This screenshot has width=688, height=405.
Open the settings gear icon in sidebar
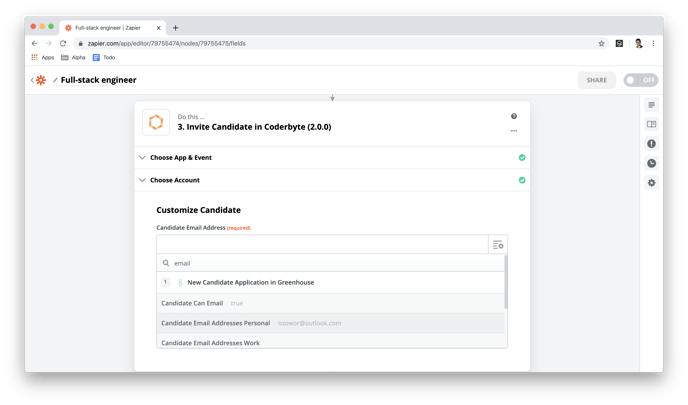[x=652, y=183]
